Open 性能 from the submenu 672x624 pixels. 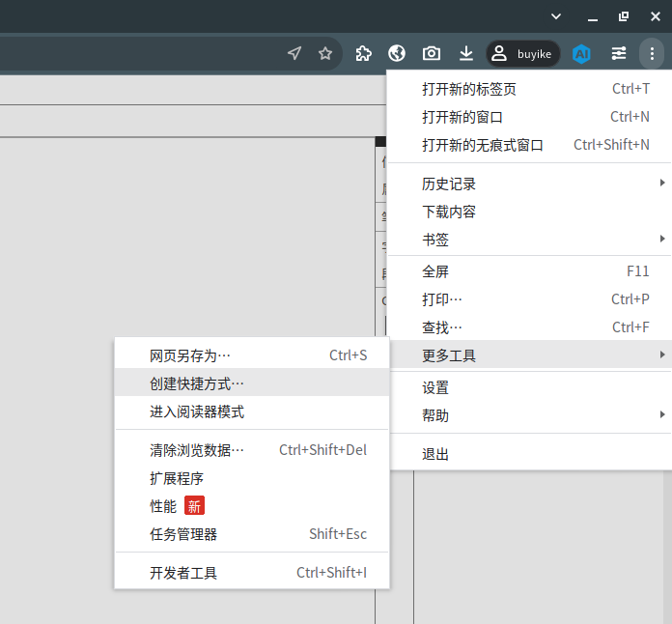pos(252,506)
